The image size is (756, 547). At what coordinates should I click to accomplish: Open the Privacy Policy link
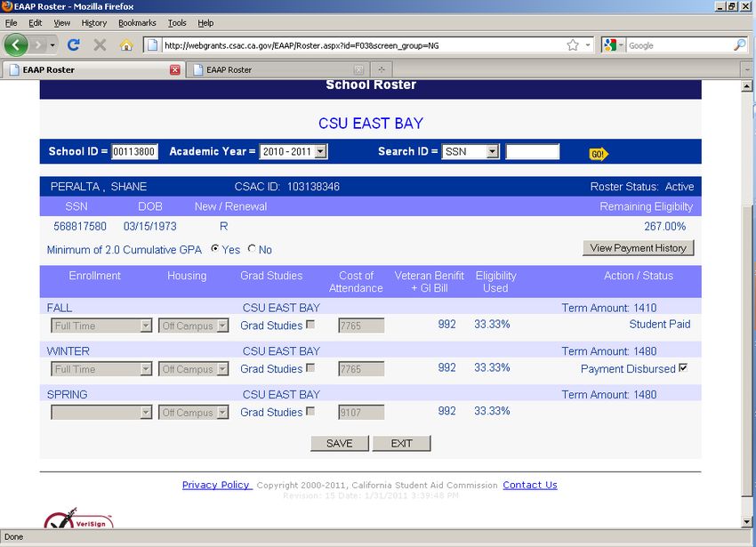pos(217,485)
